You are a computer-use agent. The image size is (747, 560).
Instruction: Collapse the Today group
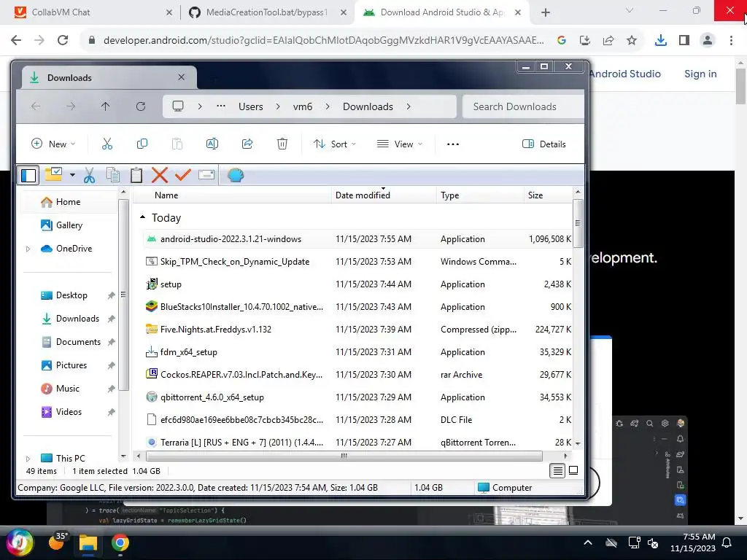click(142, 217)
